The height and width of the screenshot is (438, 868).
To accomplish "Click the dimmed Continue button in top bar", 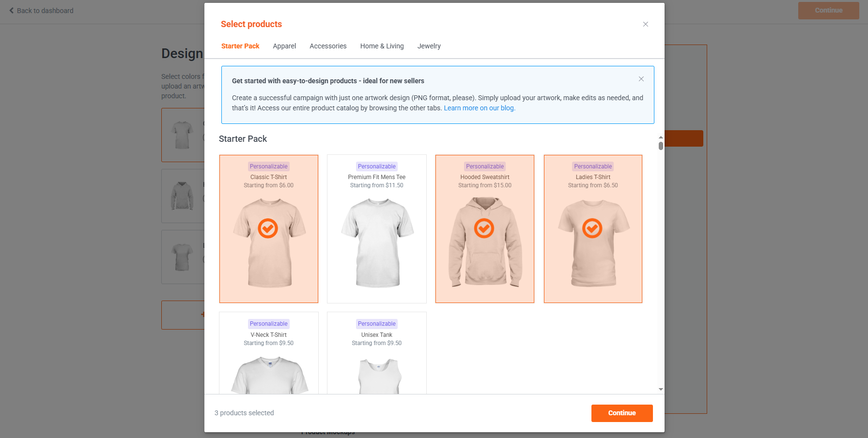I will (x=828, y=11).
